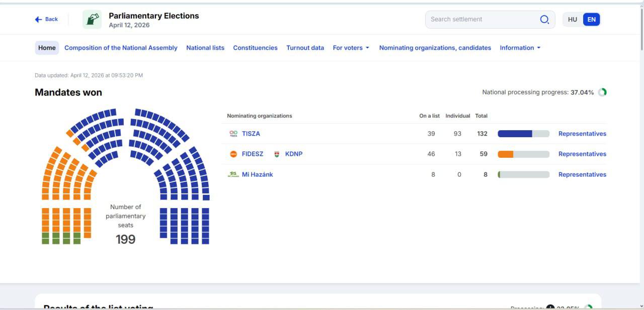Click the Back arrow icon
This screenshot has height=310, width=644.
(38, 20)
